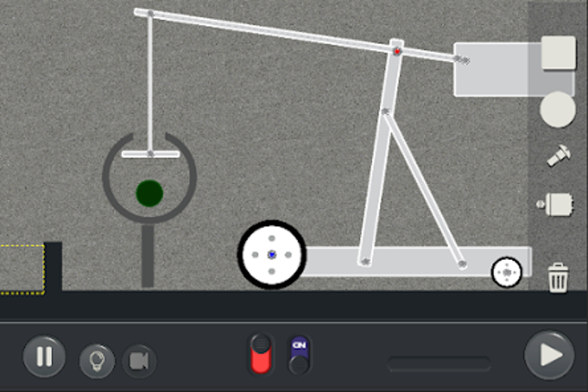Viewport: 588px width, 392px height.
Task: Click the red pivot joint on arm
Action: (397, 51)
